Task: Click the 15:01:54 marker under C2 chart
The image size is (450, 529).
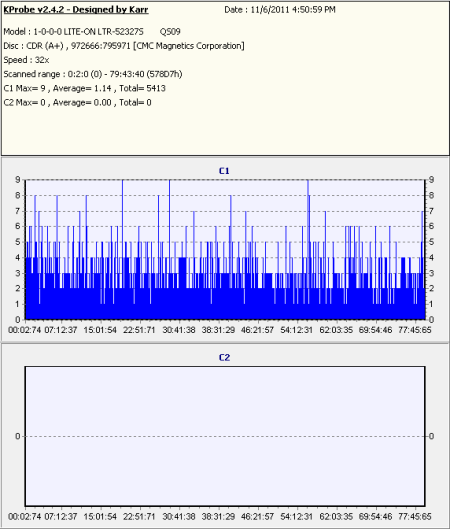Action: (x=100, y=517)
